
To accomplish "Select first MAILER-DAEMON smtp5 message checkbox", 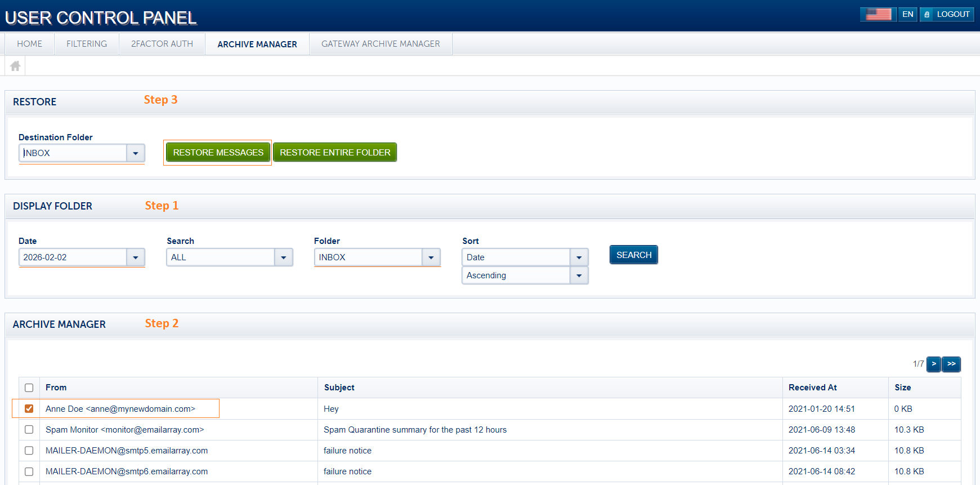I will [x=29, y=450].
